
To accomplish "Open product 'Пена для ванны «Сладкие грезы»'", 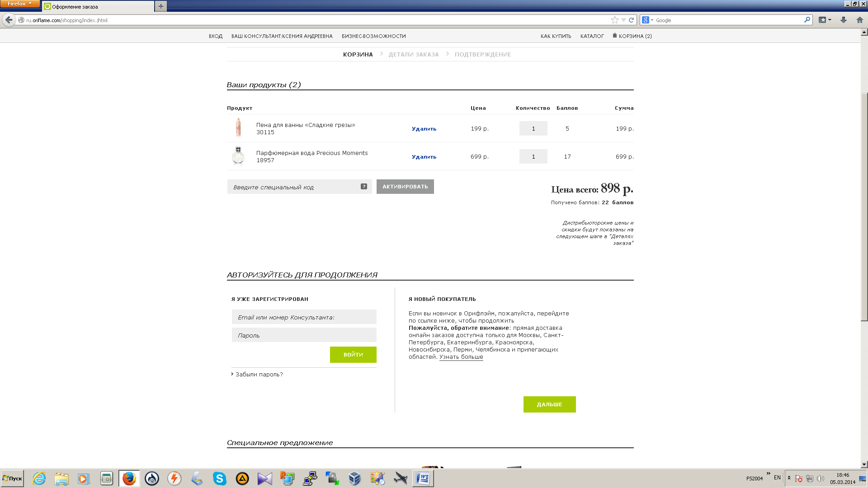I will click(306, 125).
